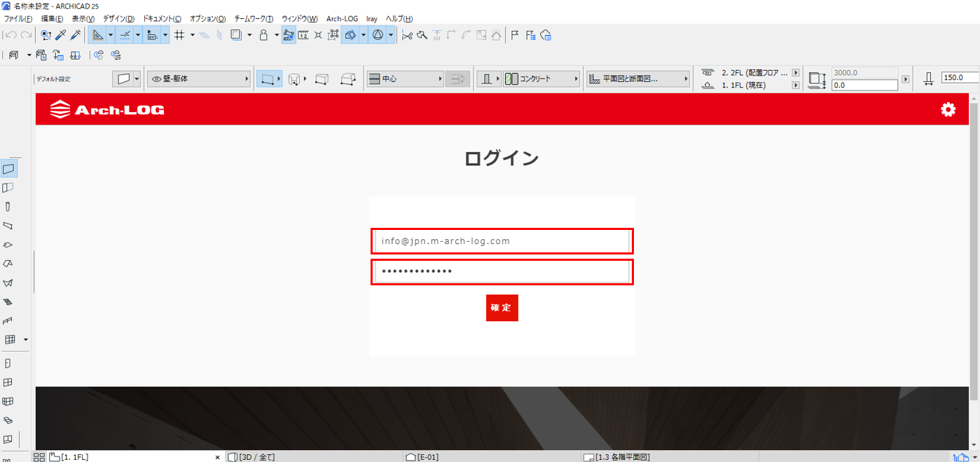Image resolution: width=980 pixels, height=462 pixels.
Task: Open the 中心 reference line dropdown
Action: pos(406,79)
